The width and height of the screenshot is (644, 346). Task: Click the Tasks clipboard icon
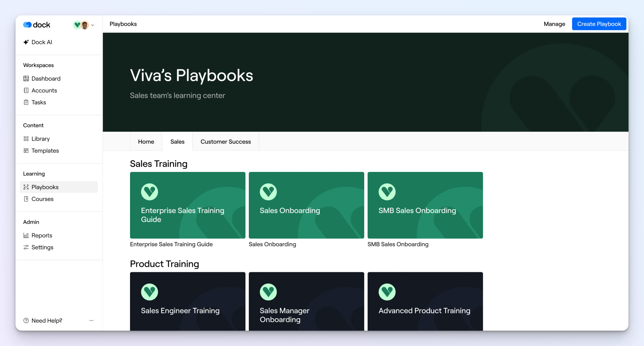coord(26,102)
